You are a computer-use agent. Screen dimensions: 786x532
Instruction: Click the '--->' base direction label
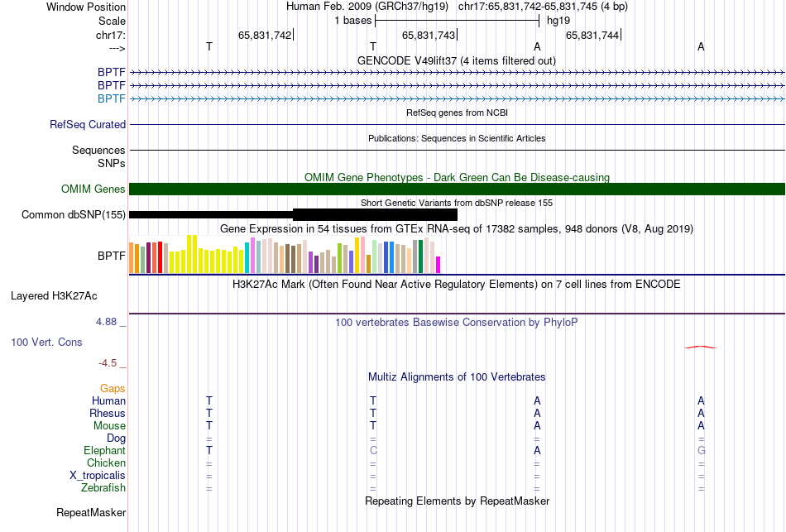point(117,48)
